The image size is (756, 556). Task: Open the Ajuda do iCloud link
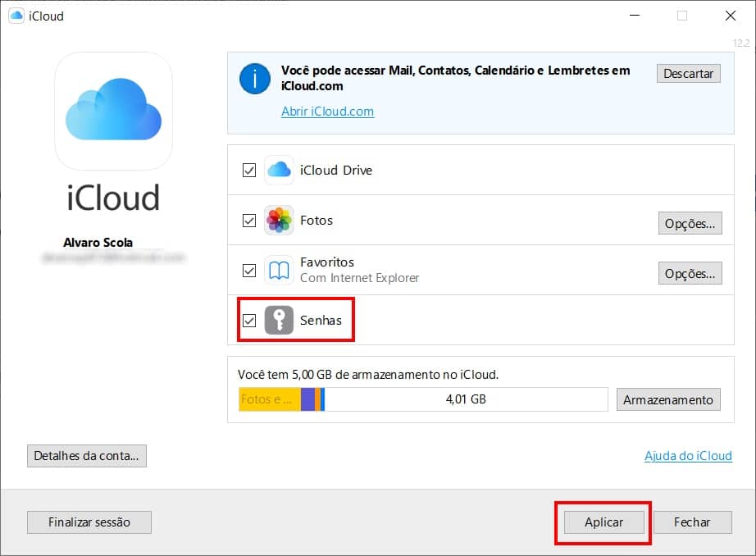tap(688, 456)
